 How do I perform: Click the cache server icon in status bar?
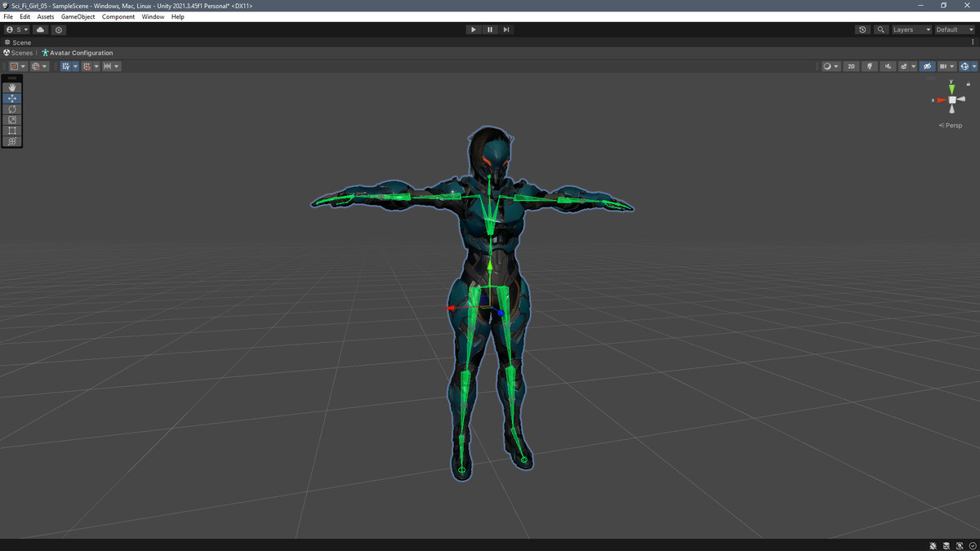tap(947, 545)
